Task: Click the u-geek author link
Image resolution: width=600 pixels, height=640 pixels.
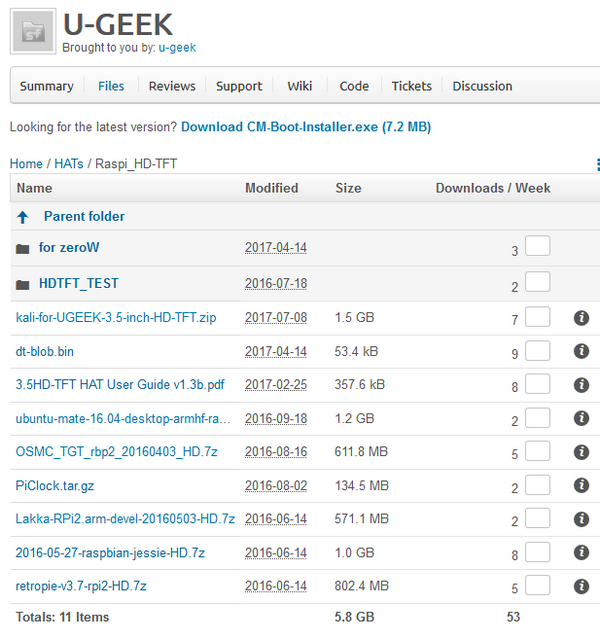Action: point(177,48)
